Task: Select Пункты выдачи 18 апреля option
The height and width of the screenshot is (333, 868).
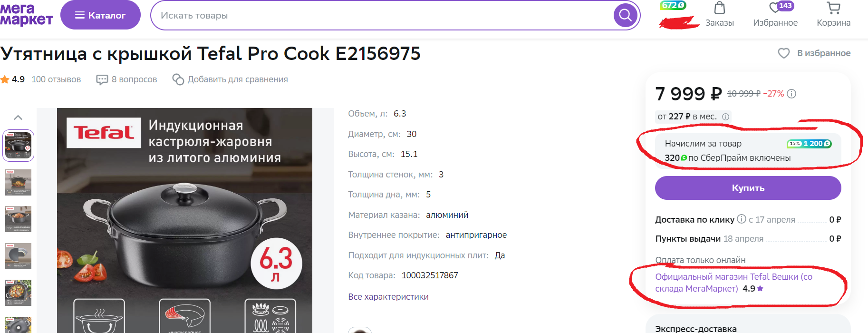Action: coord(748,239)
